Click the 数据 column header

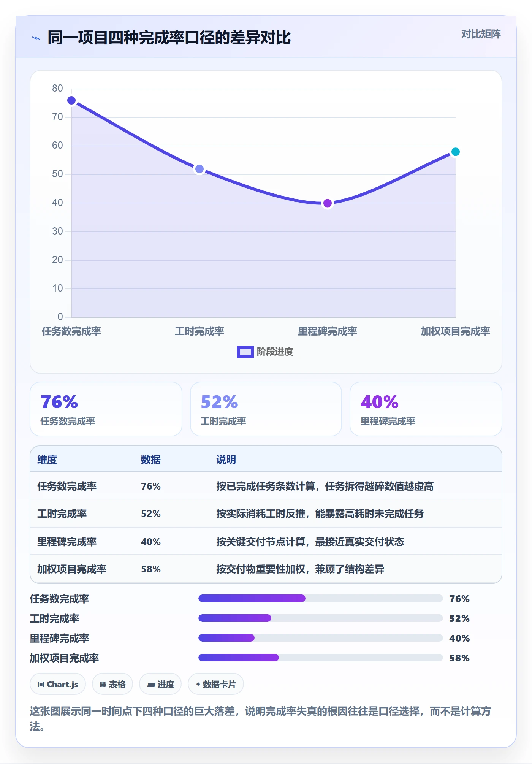tap(151, 460)
